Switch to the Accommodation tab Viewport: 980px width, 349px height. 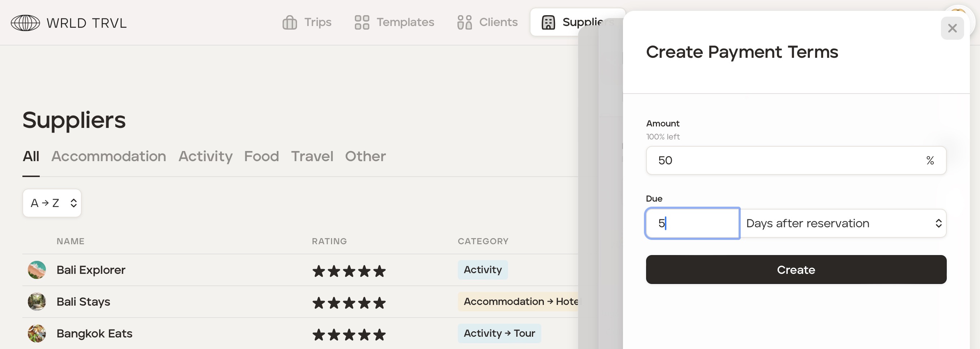[109, 156]
